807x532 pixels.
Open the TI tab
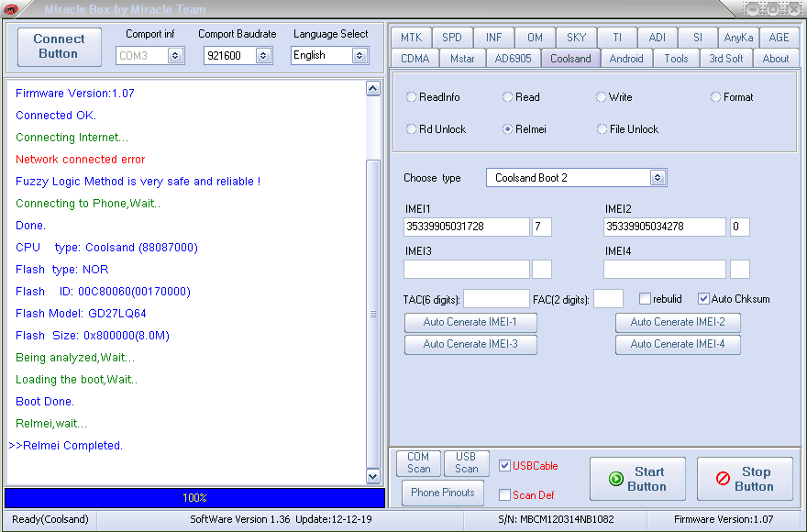[x=616, y=38]
